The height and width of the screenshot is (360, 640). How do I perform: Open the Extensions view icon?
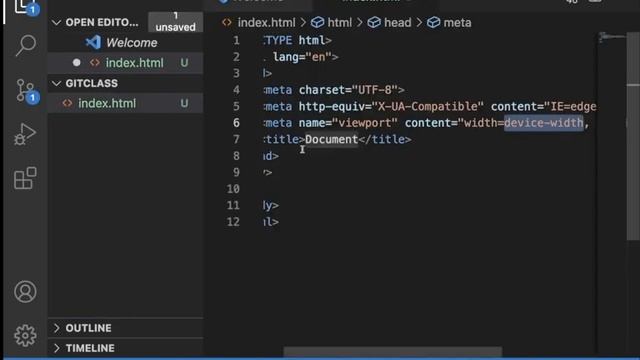point(25,178)
